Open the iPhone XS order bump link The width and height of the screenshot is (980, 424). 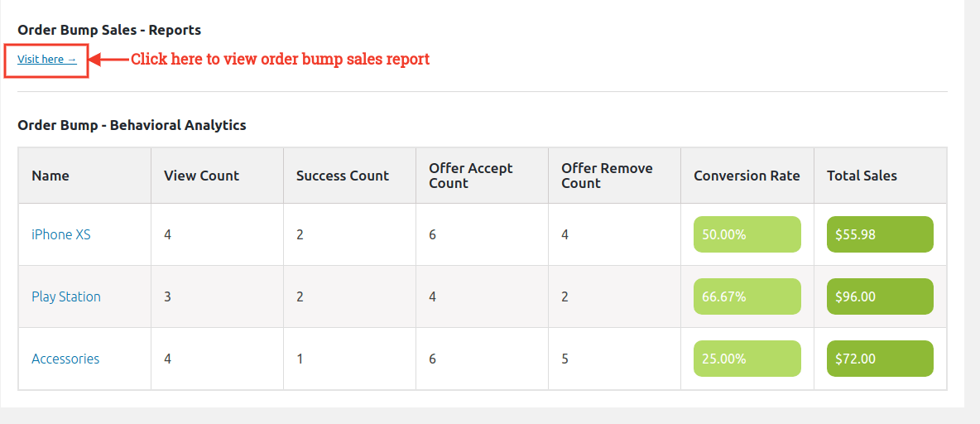tap(61, 234)
